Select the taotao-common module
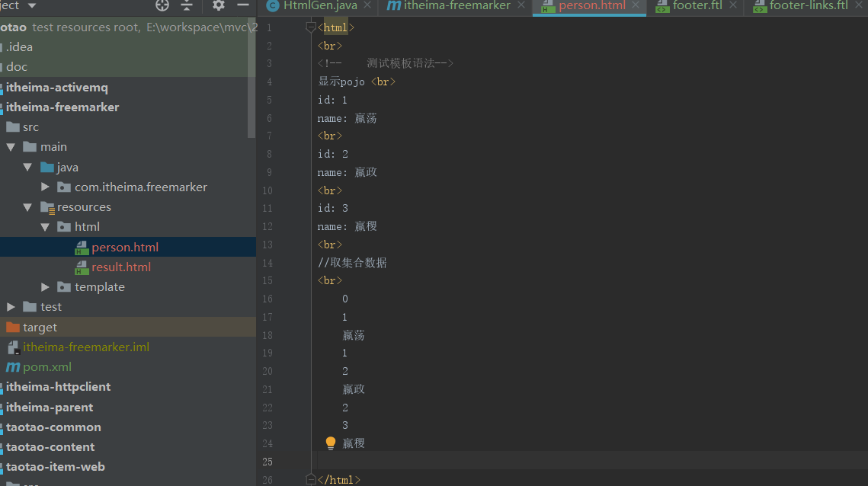The height and width of the screenshot is (486, 868). [x=53, y=427]
